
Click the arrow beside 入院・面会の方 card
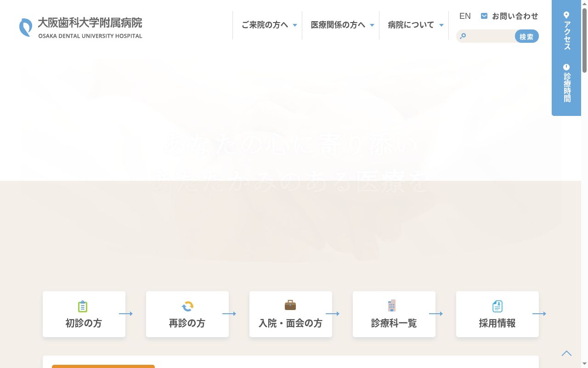333,314
